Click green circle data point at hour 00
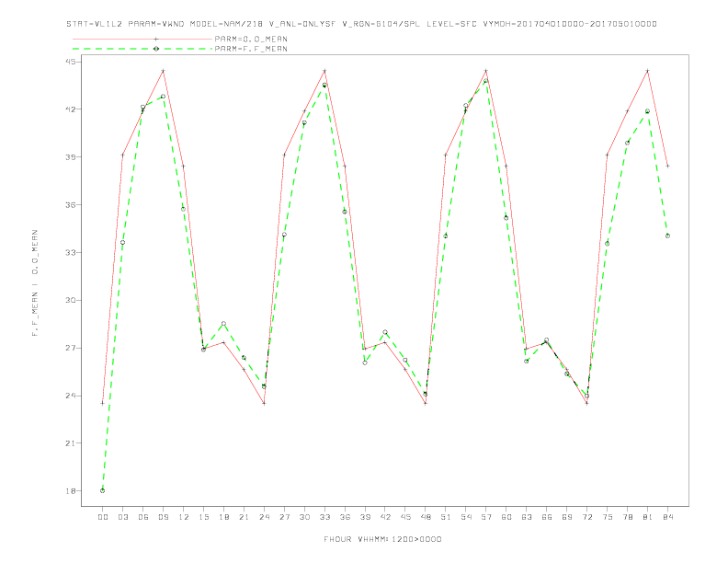Screen dimensions: 728x563 [103, 490]
